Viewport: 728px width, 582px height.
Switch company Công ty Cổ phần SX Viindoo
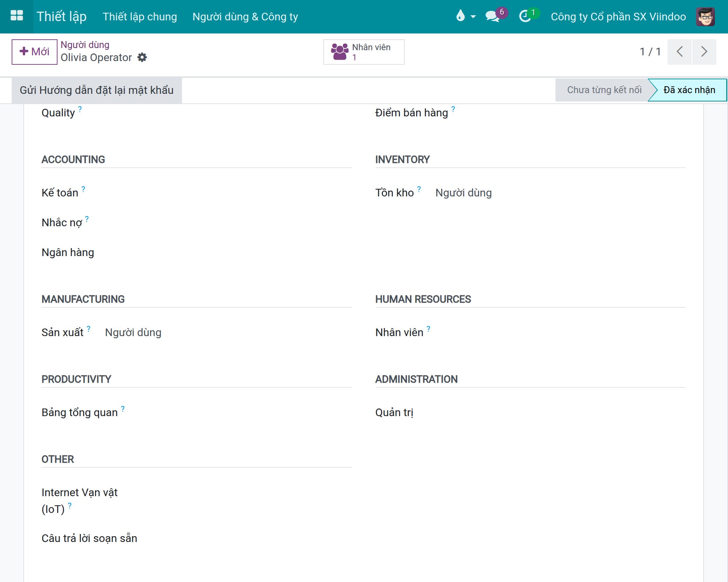tap(618, 16)
